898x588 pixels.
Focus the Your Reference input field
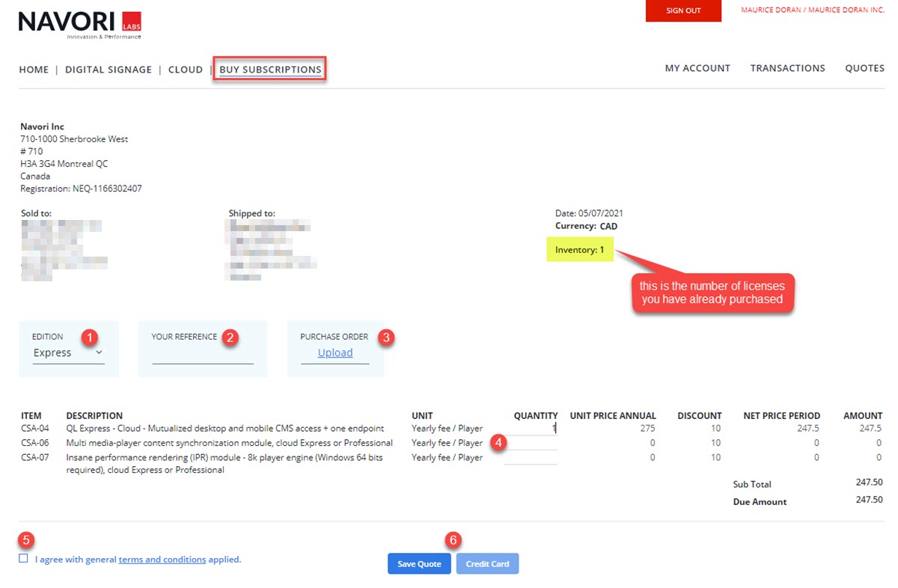203,355
